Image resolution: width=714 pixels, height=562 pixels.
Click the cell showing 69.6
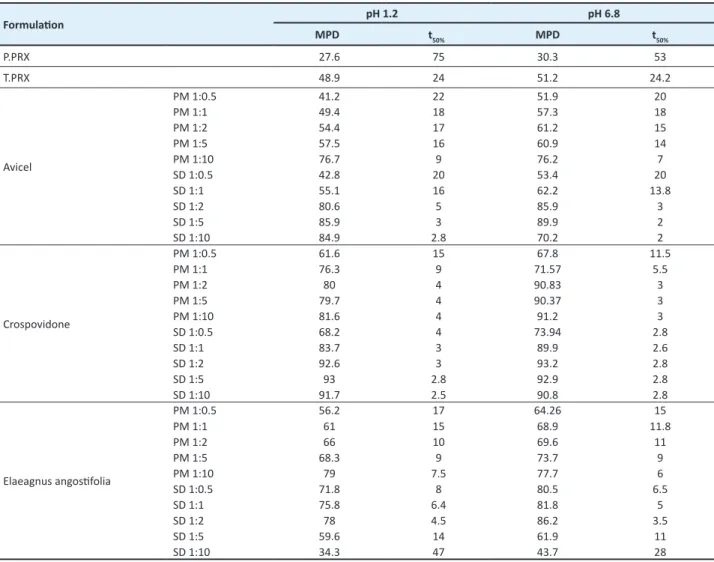tap(547, 442)
